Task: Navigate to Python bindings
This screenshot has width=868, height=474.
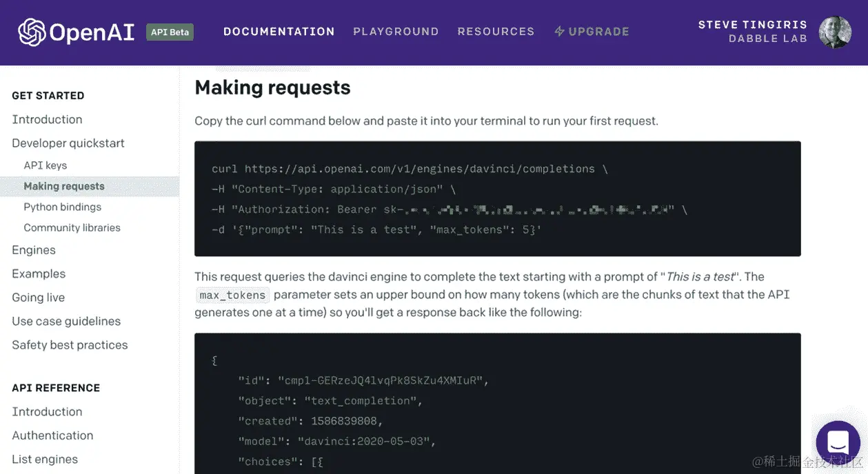Action: pyautogui.click(x=61, y=206)
